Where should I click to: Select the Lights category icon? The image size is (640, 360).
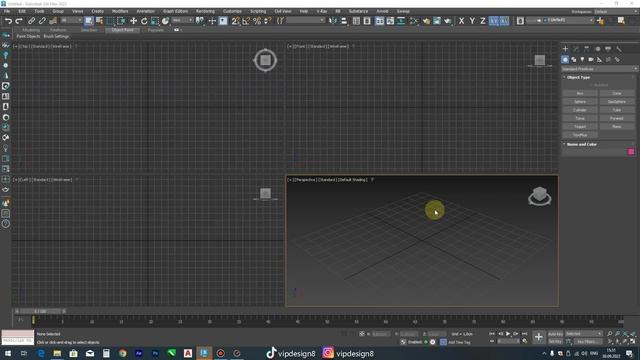[582, 60]
